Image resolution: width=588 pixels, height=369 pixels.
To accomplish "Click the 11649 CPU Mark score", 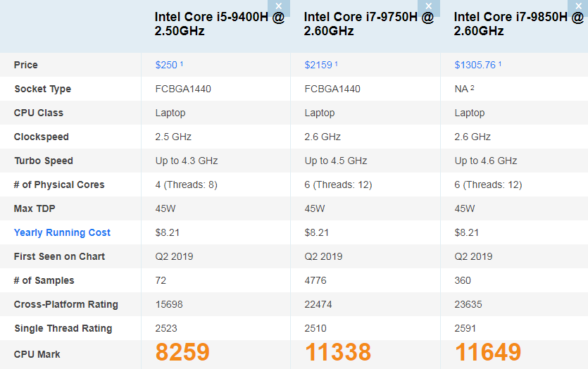I will (x=488, y=353).
